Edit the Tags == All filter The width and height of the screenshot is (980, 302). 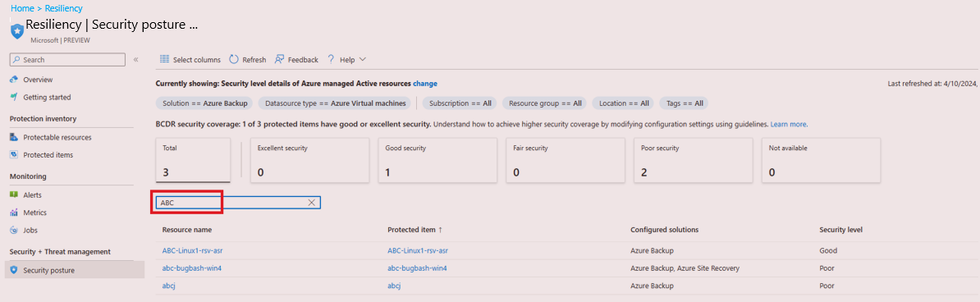(684, 103)
